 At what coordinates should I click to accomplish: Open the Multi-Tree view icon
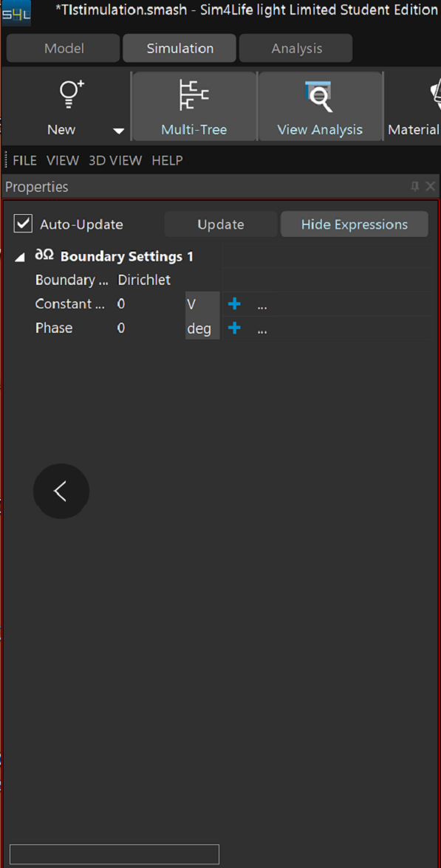click(x=194, y=94)
